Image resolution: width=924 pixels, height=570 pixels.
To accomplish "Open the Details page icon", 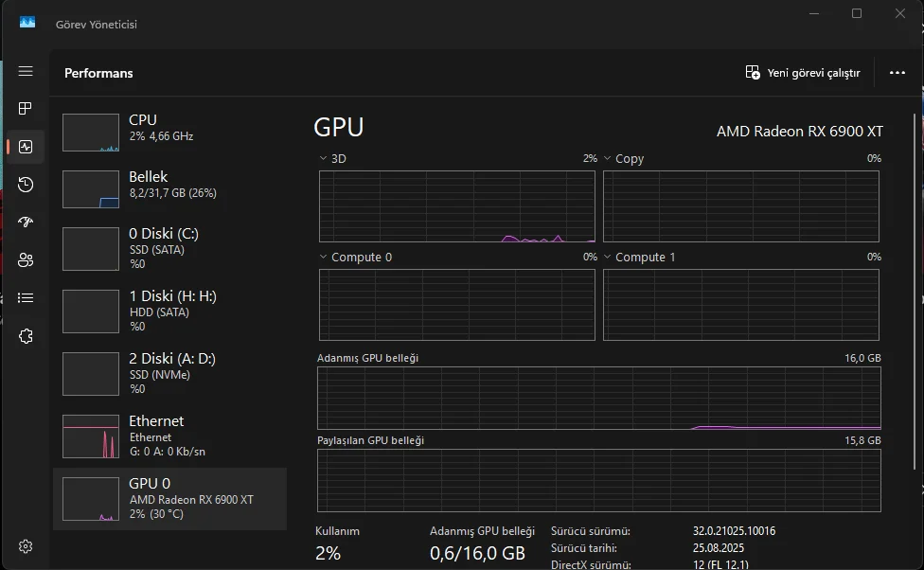I will [26, 298].
